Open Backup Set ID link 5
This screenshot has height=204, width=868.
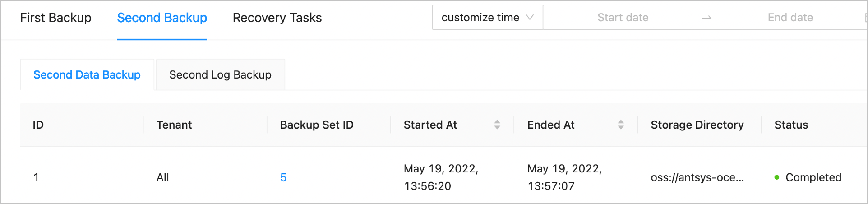(283, 177)
